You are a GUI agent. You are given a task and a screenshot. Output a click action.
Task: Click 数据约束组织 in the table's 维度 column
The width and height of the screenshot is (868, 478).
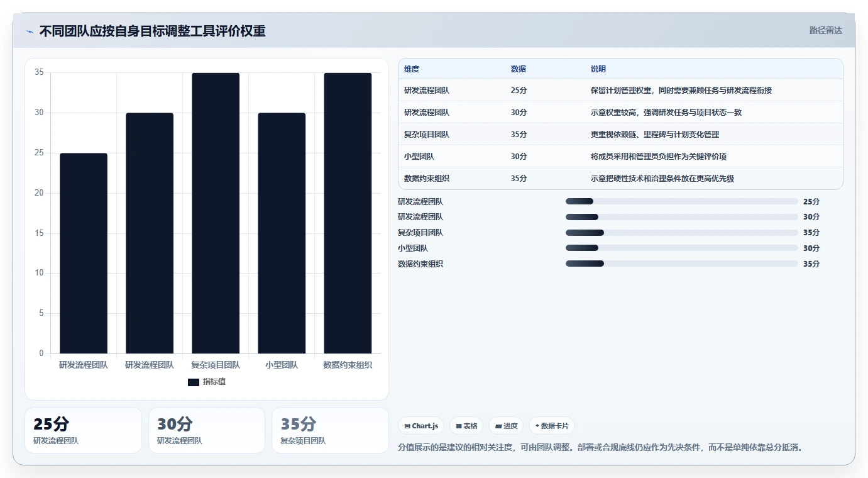pyautogui.click(x=427, y=179)
